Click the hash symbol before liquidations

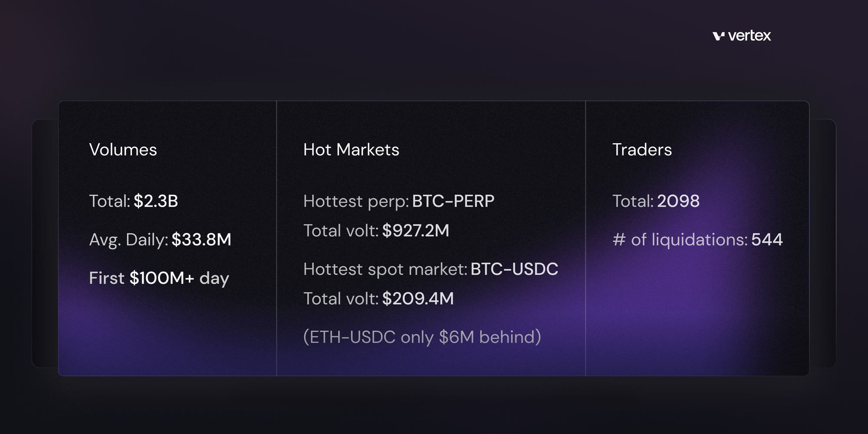point(619,240)
